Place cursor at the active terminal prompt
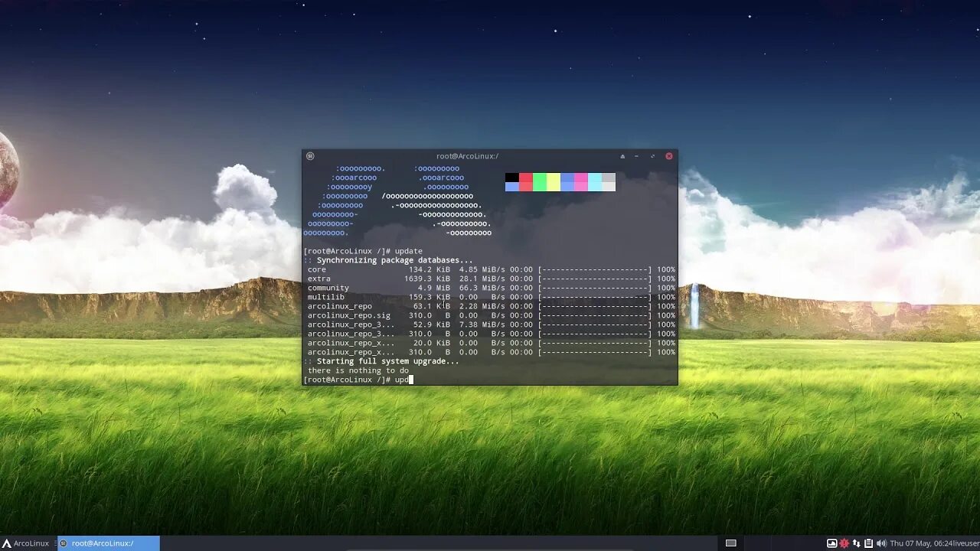Viewport: 980px width, 551px height. 411,380
